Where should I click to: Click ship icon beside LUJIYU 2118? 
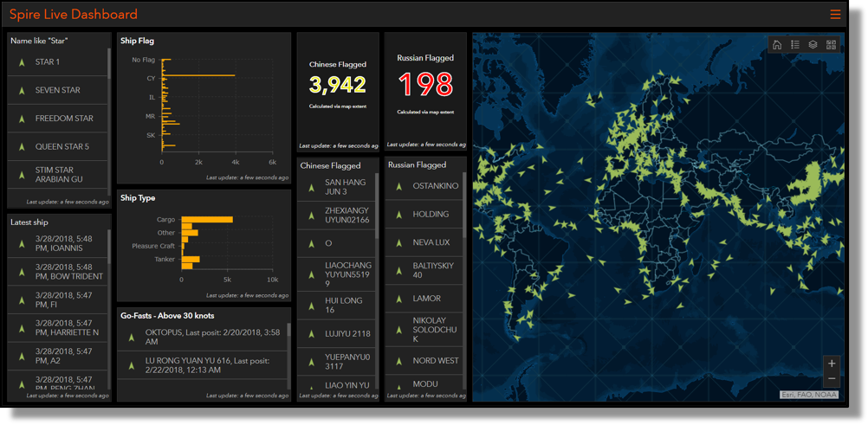pos(311,334)
